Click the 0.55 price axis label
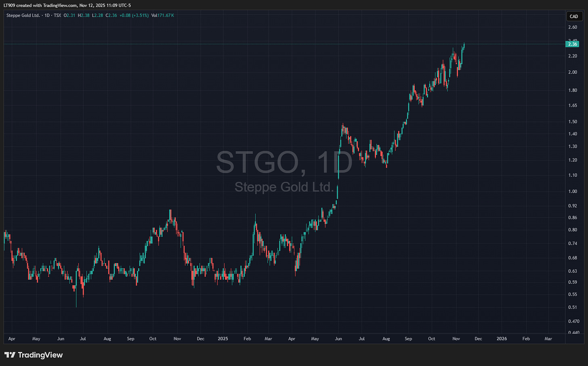The width and height of the screenshot is (588, 366). click(x=573, y=295)
